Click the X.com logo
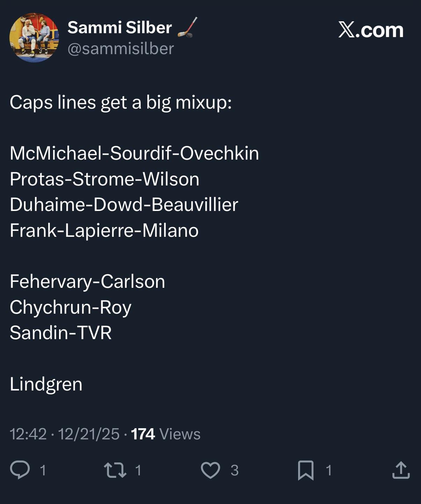The height and width of the screenshot is (504, 421). point(371,30)
